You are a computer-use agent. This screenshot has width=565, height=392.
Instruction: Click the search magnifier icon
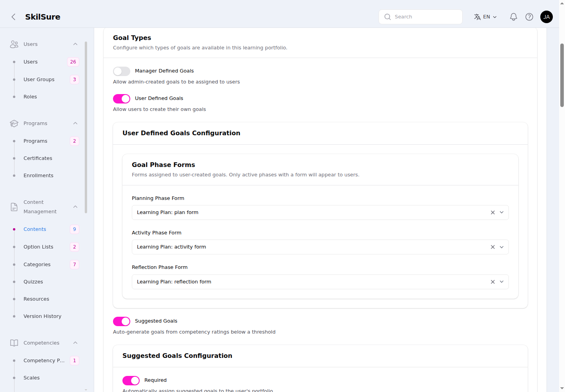click(x=387, y=17)
